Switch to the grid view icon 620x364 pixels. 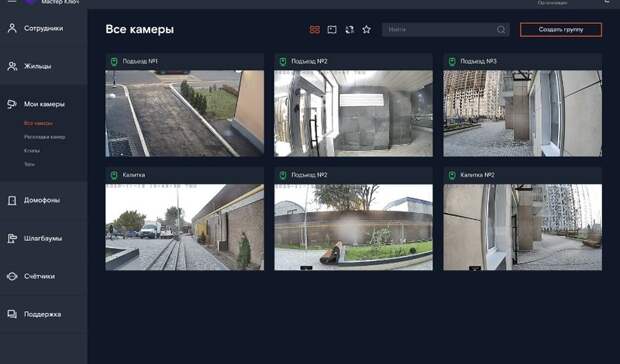[x=315, y=30]
